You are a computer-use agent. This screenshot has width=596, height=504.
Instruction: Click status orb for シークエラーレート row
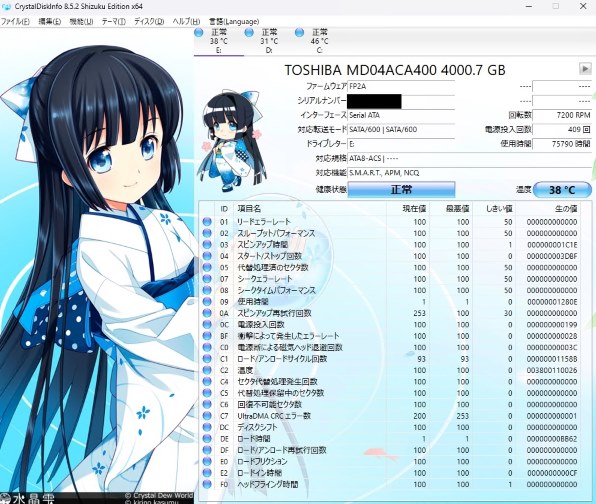[207, 279]
